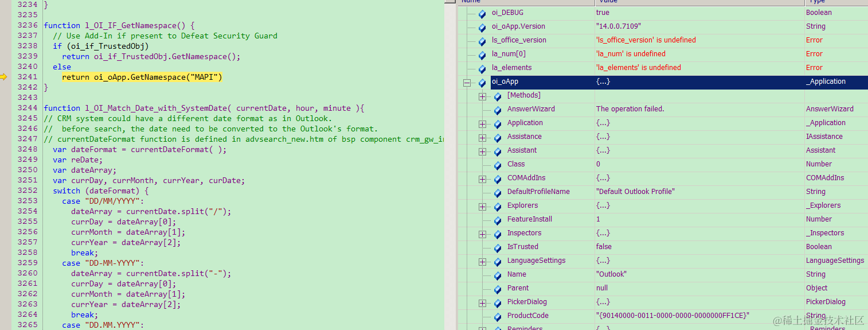Click the LanguageSettings cube icon
Viewport: 868px width, 330px height.
(497, 262)
